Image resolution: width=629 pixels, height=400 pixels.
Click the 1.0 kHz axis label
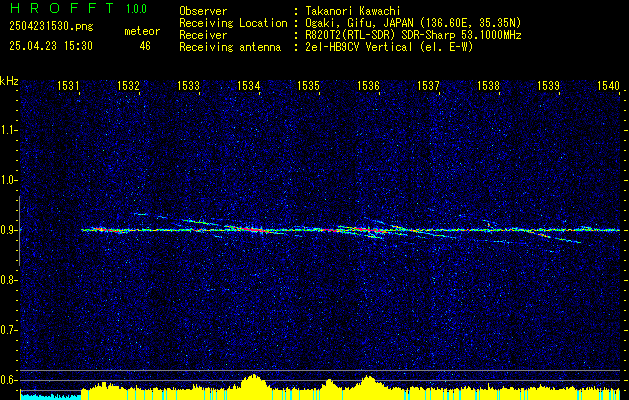coord(8,180)
